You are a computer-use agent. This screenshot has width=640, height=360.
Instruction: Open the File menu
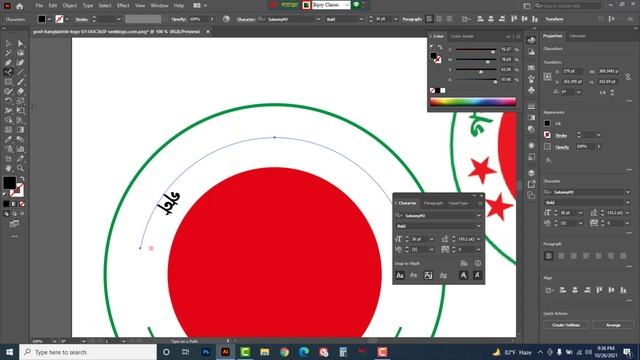pyautogui.click(x=39, y=6)
